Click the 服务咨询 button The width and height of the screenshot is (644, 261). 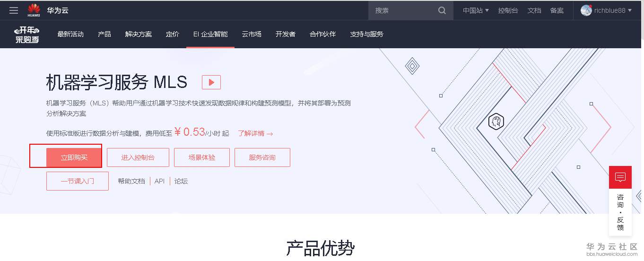point(262,157)
